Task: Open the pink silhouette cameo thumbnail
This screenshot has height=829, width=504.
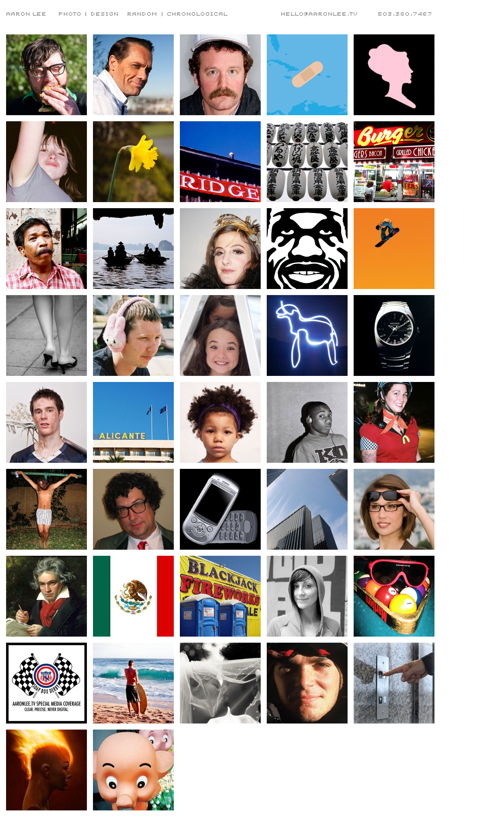Action: pyautogui.click(x=394, y=75)
